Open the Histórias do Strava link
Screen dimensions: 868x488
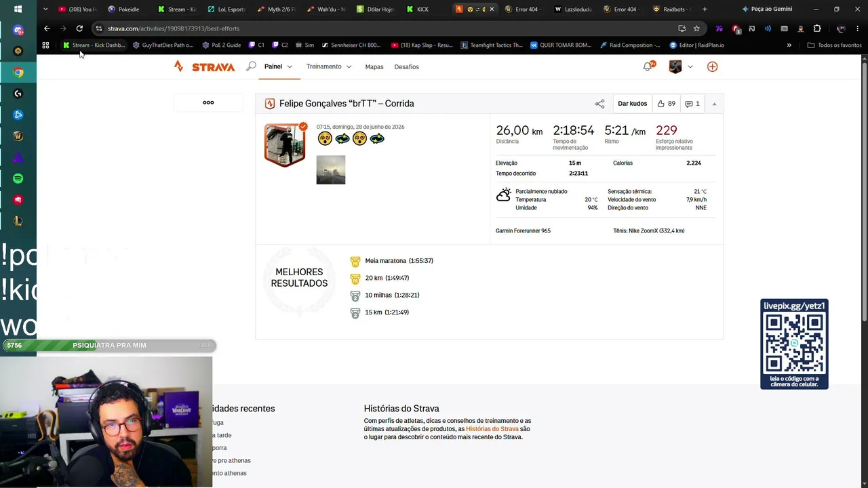click(x=492, y=429)
